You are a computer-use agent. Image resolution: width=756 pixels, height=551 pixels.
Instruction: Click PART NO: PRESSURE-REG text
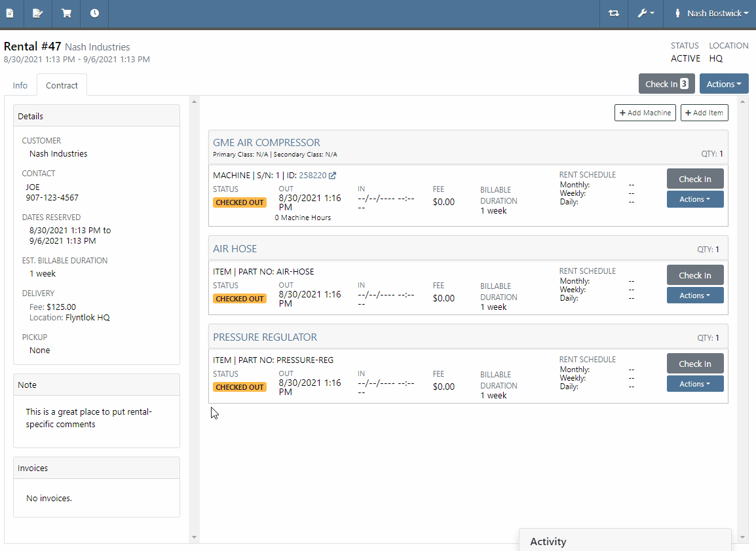tap(286, 360)
